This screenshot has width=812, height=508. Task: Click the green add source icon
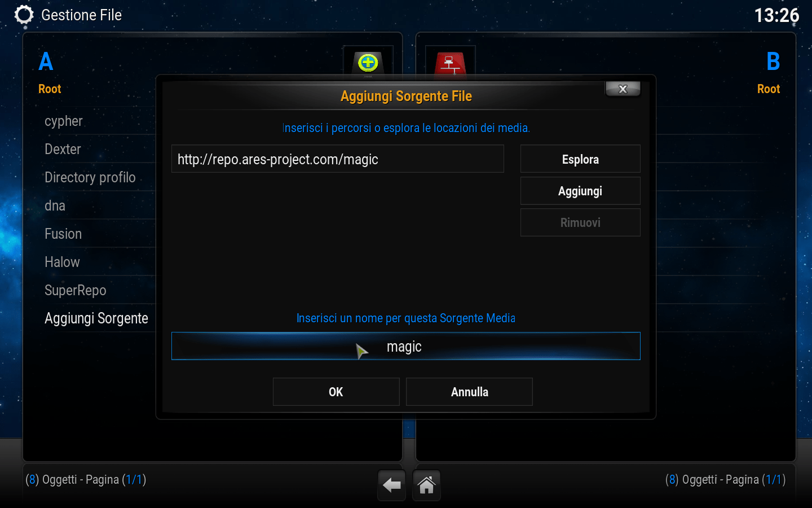coord(368,62)
